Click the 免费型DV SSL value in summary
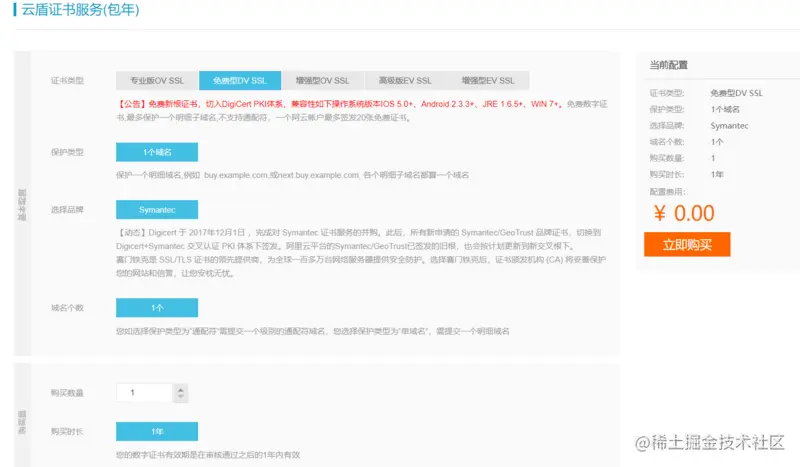The image size is (800, 467). pos(736,93)
